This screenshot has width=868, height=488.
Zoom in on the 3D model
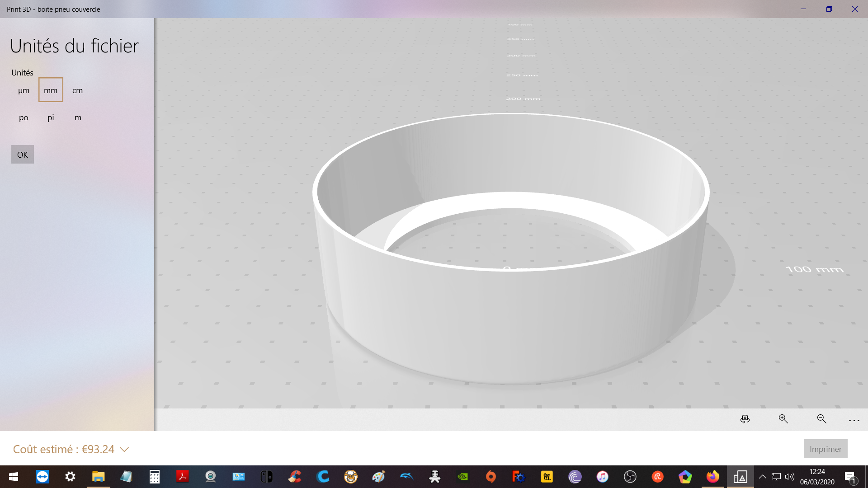[783, 419]
